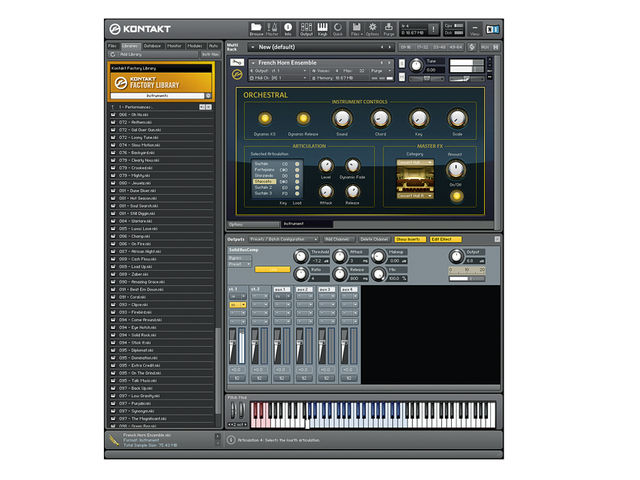Click the Add Channel button
The image size is (640, 480).
click(338, 239)
